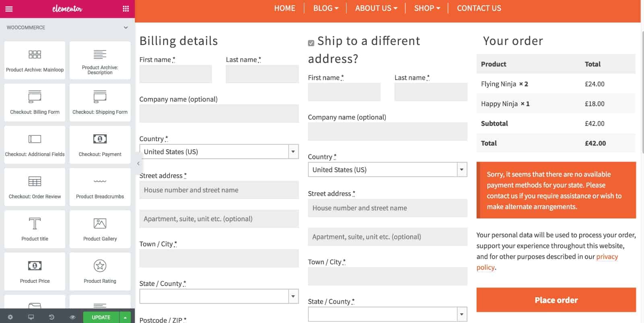Select Product Gallery widget
This screenshot has width=644, height=323.
100,229
